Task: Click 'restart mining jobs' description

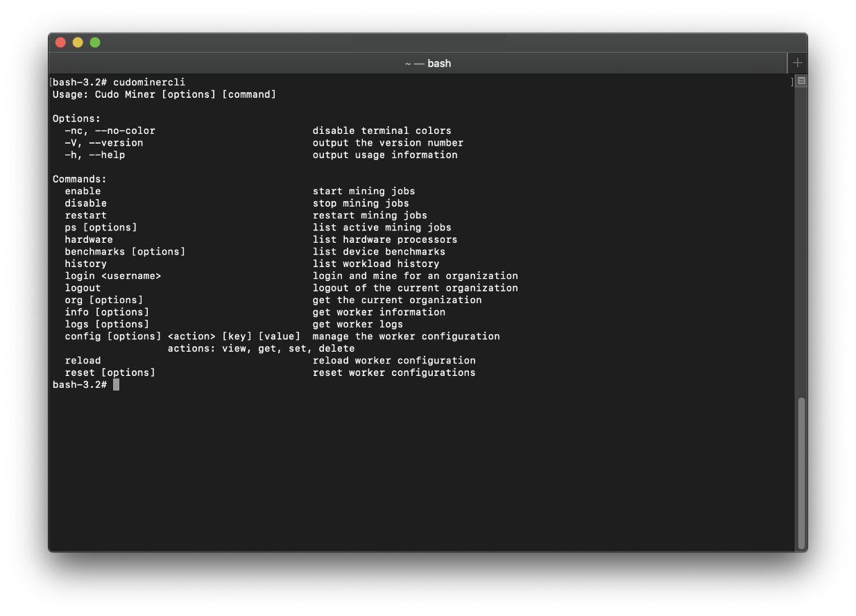Action: coord(370,215)
